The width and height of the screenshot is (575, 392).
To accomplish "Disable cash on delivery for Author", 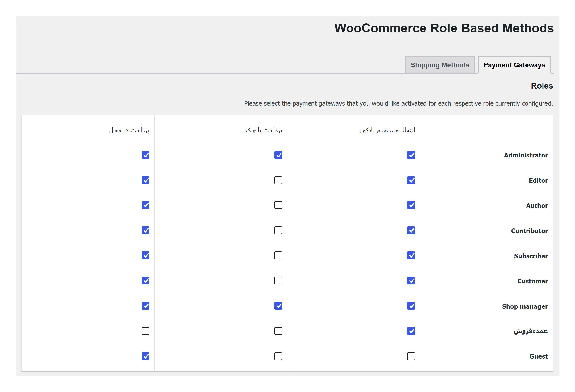I will tap(145, 205).
